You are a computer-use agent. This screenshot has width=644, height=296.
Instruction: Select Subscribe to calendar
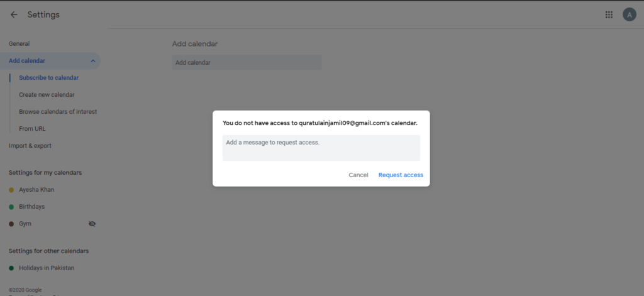point(49,77)
